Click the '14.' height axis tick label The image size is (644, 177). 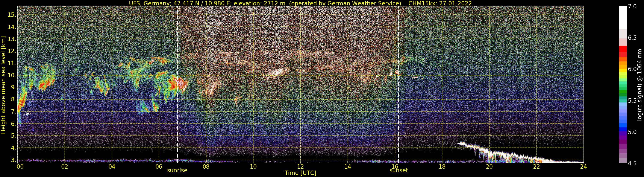coord(12,27)
